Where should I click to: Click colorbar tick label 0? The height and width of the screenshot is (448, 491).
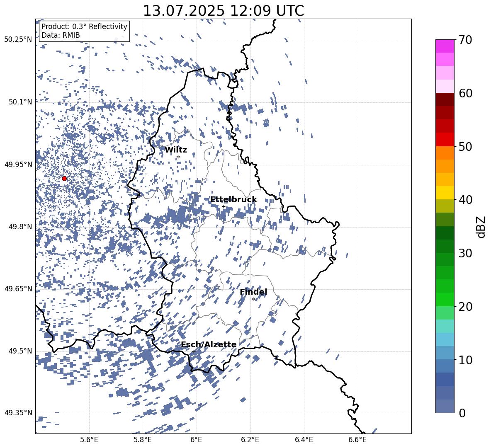coord(462,413)
